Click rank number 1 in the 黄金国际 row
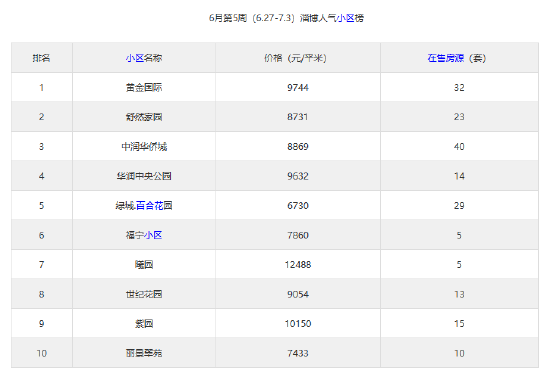Screen dimensions: 550x380 click(x=41, y=87)
